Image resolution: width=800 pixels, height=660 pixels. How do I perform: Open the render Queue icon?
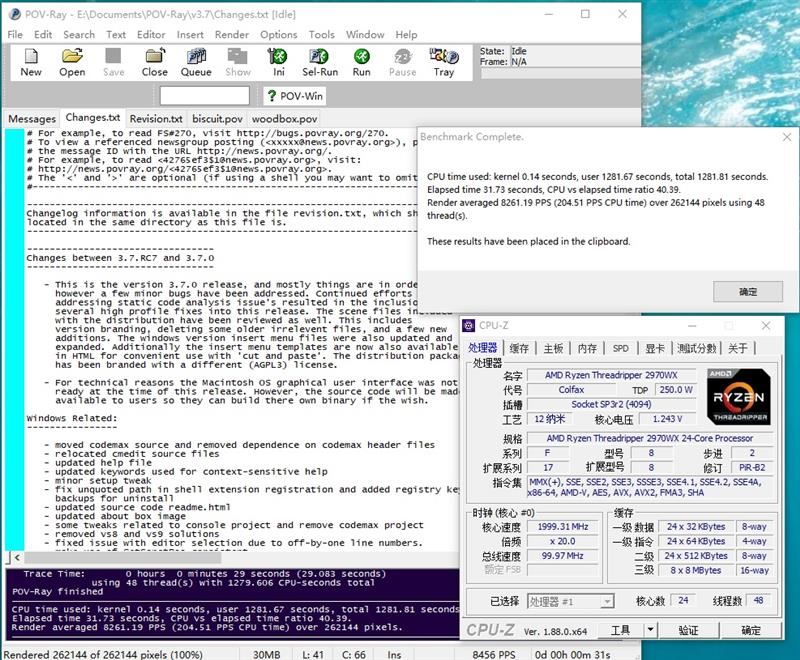[x=196, y=62]
